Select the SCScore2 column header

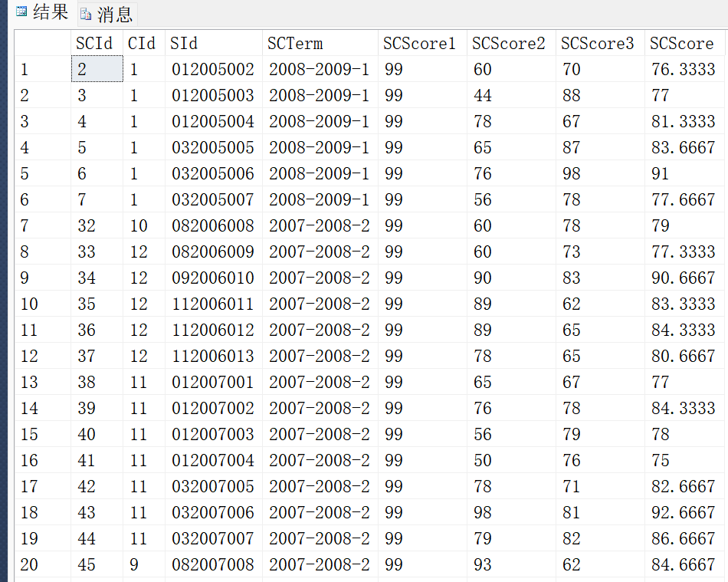click(x=509, y=44)
